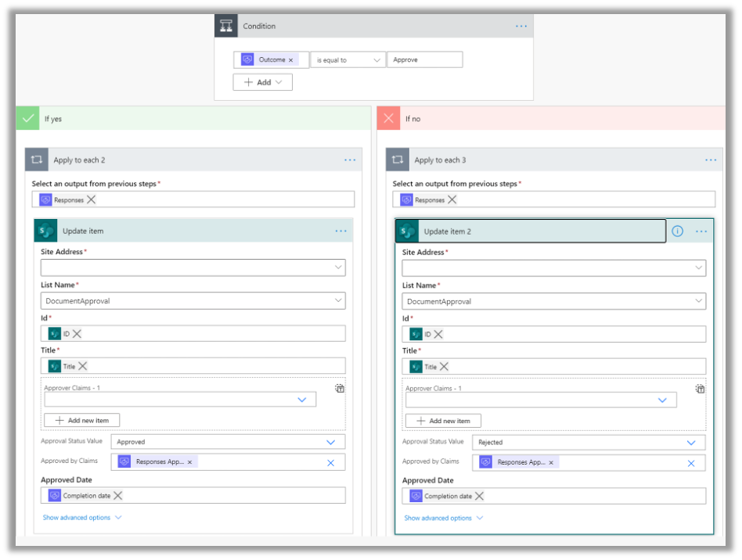
Task: Open the 'is equal to' operator dropdown
Action: click(x=348, y=60)
